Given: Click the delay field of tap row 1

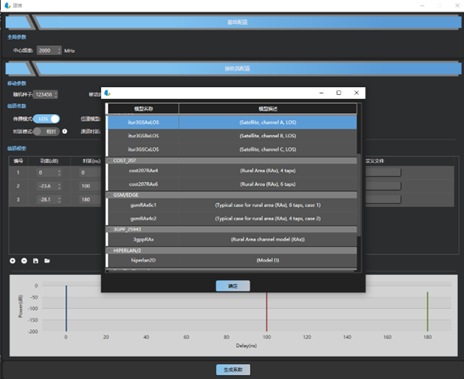Looking at the screenshot, I should coord(90,173).
